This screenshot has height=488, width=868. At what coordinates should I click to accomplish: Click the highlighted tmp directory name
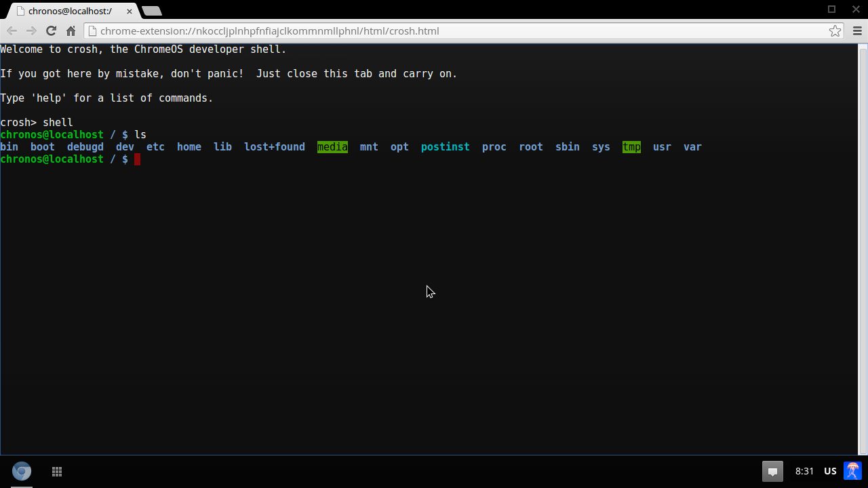coord(631,147)
